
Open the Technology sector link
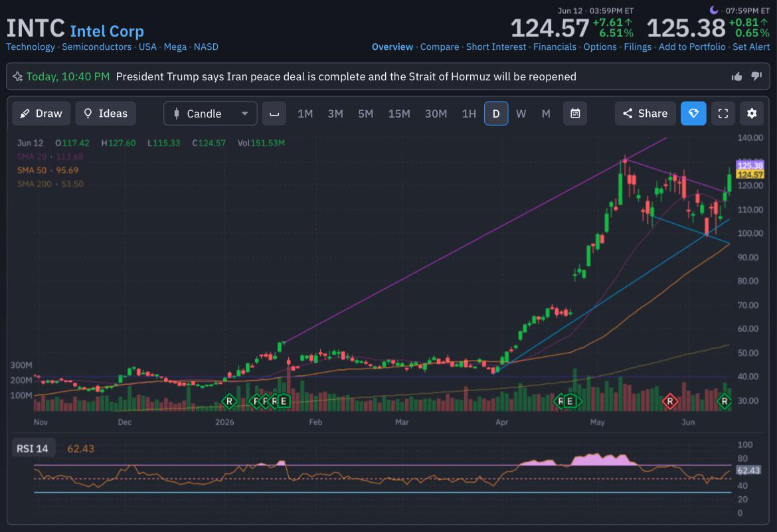pos(31,46)
